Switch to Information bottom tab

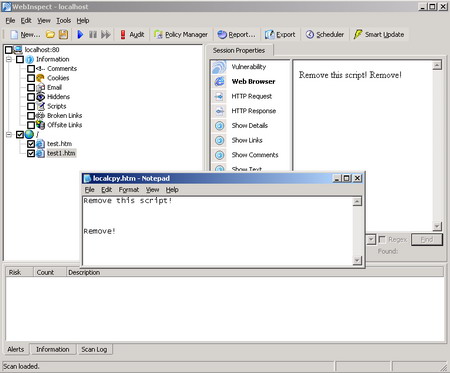(53, 349)
